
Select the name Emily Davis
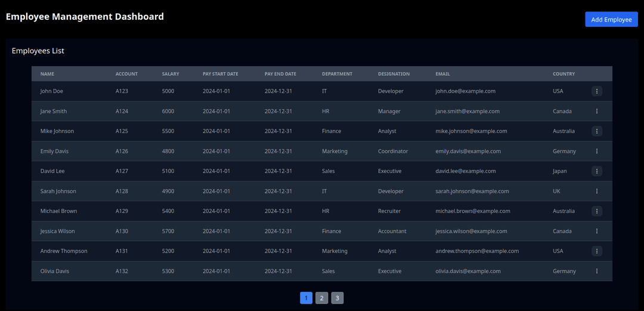coord(54,151)
